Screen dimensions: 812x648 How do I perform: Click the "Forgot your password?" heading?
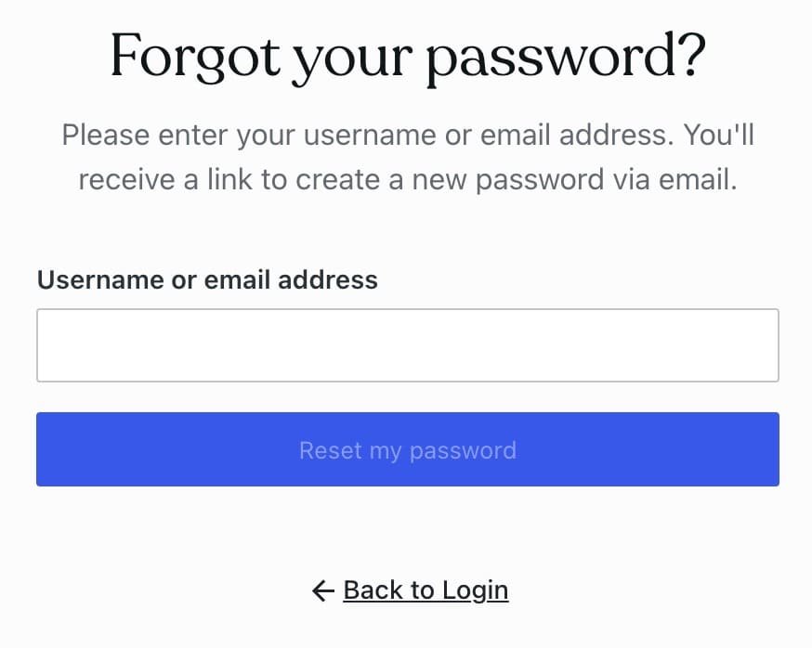407,58
